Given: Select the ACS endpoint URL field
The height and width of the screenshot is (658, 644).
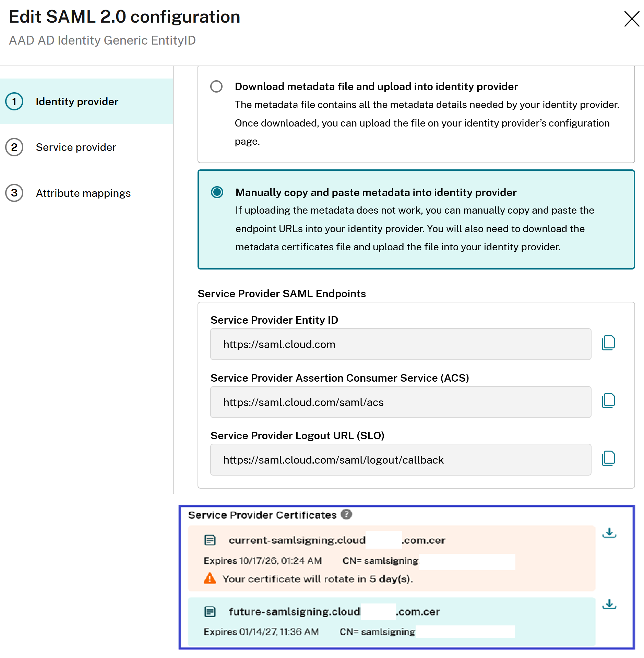Looking at the screenshot, I should (401, 402).
